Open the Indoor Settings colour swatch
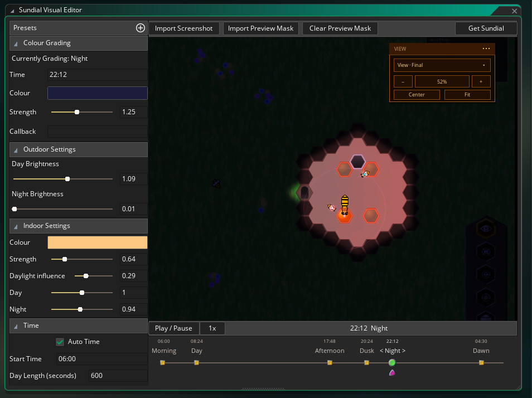This screenshot has height=398, width=532. (98, 242)
